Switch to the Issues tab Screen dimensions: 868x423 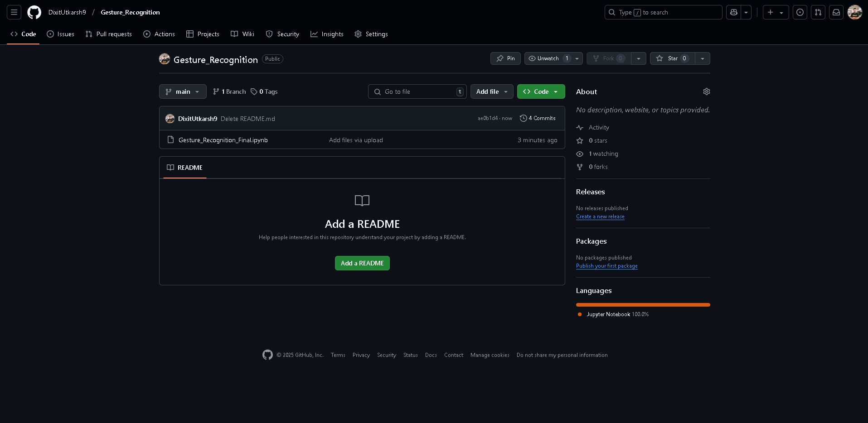(60, 34)
